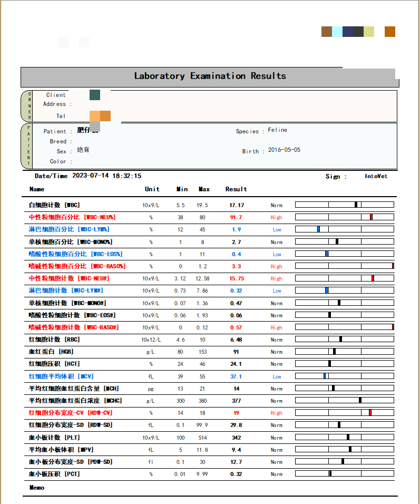The image size is (420, 504).
Task: Click the Date/Time value 2023-07-14
Action: (x=90, y=176)
